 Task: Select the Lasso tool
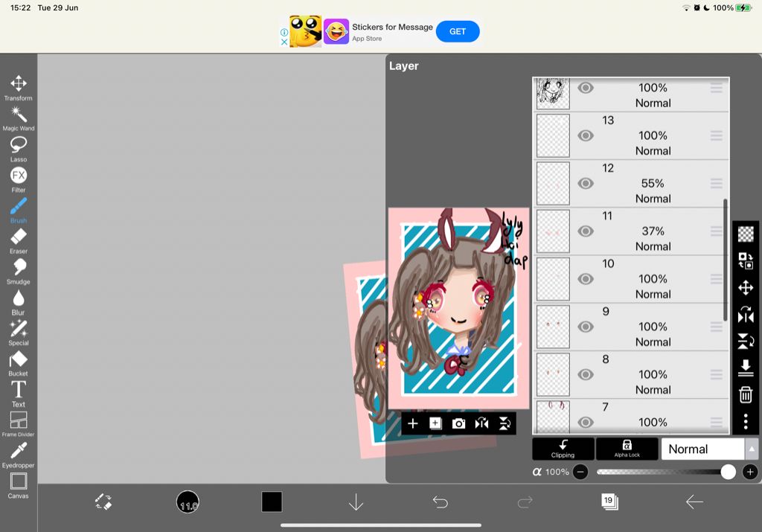click(x=19, y=149)
